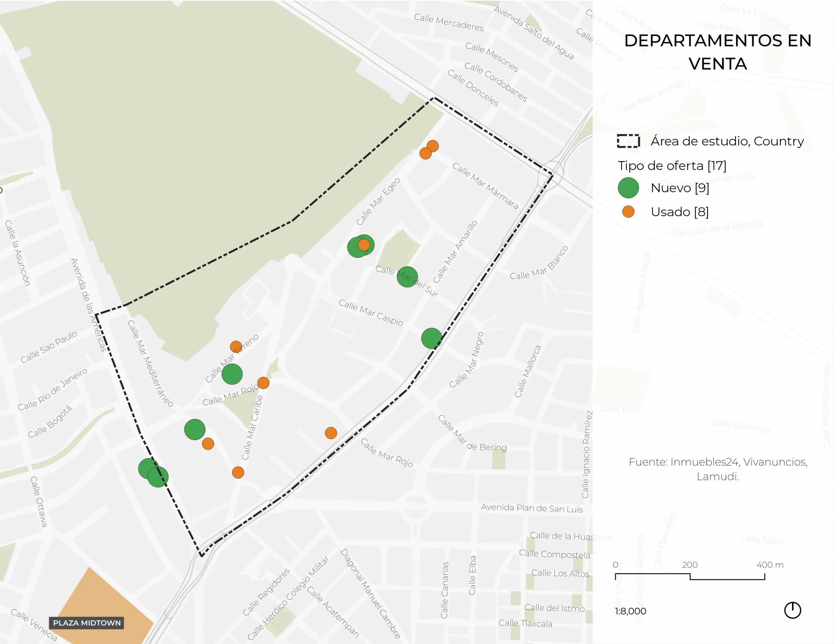Click the 400 m scale bar label
This screenshot has width=834, height=644.
769,565
